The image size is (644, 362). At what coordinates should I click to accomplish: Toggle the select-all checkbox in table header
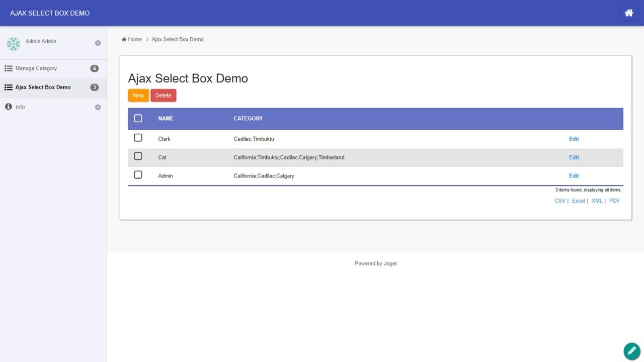(138, 119)
